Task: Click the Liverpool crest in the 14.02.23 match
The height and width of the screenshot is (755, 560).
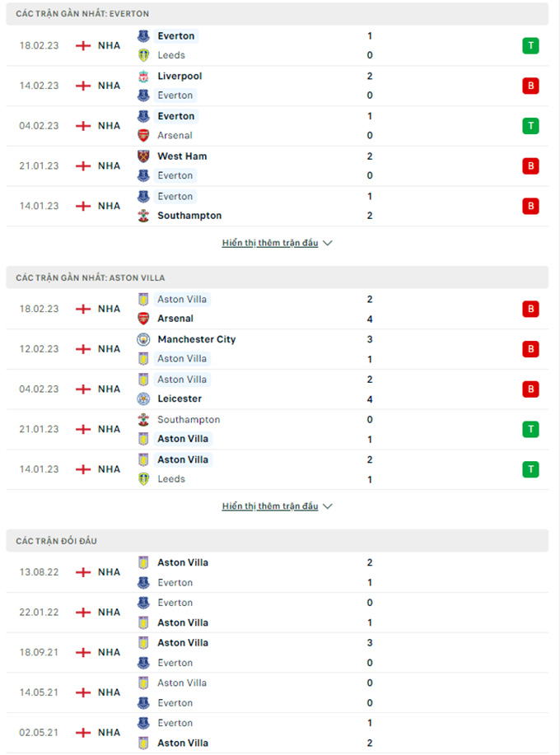Action: 143,76
